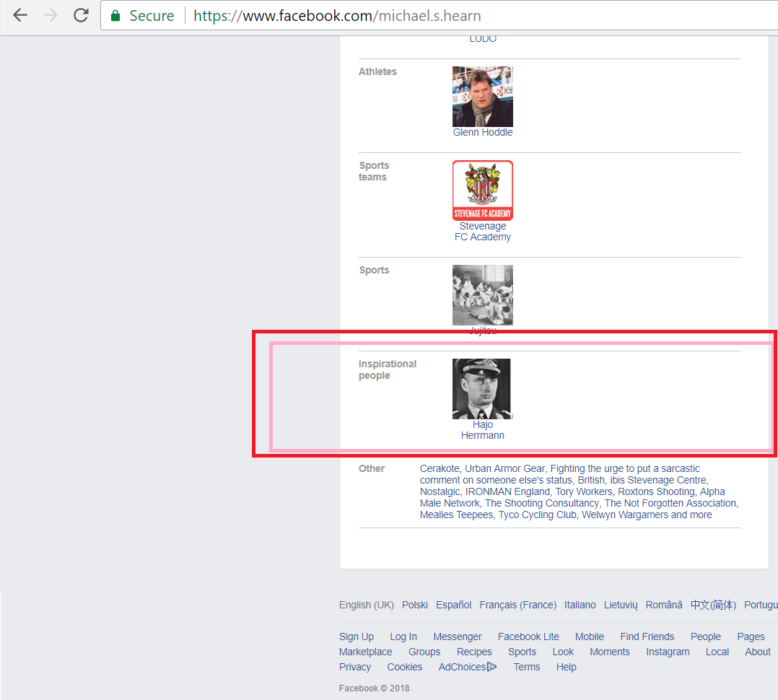Open the Sports footer link
The image size is (778, 700).
tap(522, 652)
